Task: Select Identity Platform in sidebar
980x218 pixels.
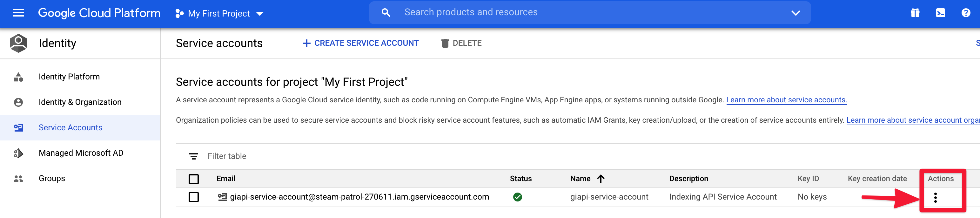Action: coord(69,77)
